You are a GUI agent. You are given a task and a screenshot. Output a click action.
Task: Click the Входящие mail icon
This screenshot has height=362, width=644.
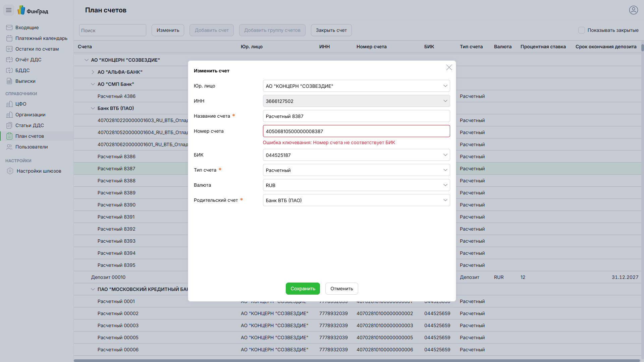click(x=9, y=27)
